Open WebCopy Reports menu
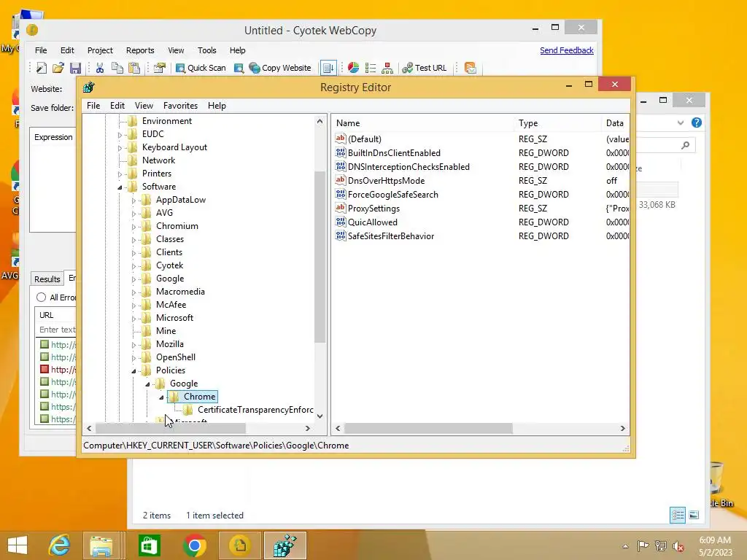 (x=140, y=50)
